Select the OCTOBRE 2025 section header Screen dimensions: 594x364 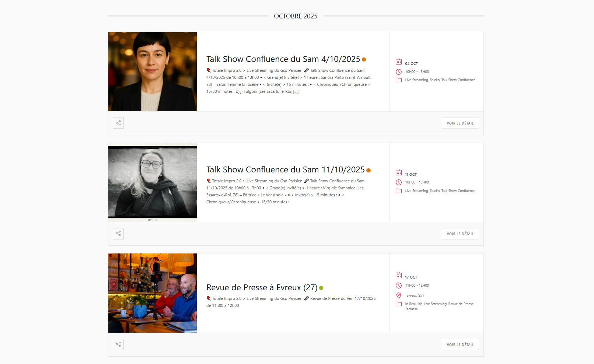[x=295, y=16]
